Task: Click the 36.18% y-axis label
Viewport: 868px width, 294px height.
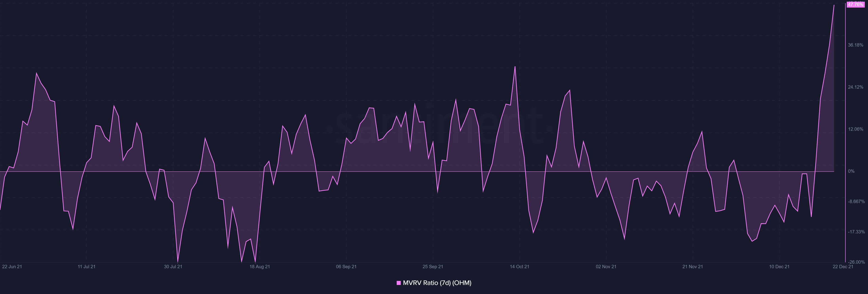Action: pos(856,45)
